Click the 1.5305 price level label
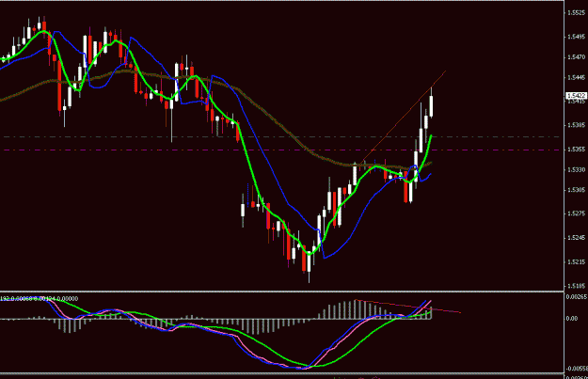 coord(577,190)
